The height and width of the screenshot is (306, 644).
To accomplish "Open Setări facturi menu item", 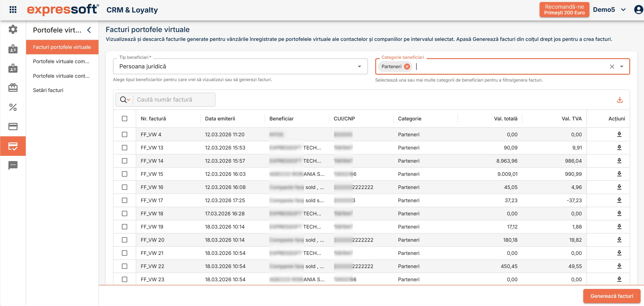I will pos(62,90).
